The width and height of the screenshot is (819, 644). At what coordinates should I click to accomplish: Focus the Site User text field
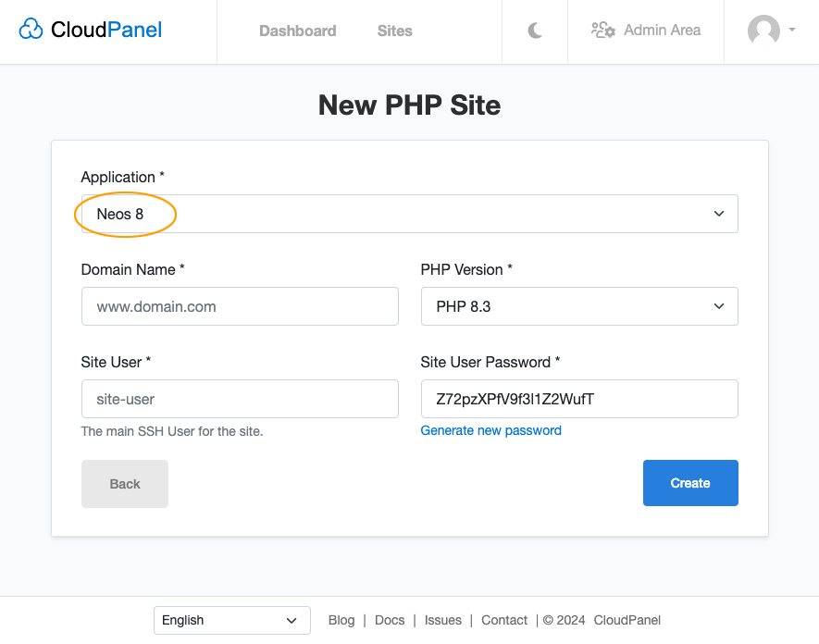240,399
